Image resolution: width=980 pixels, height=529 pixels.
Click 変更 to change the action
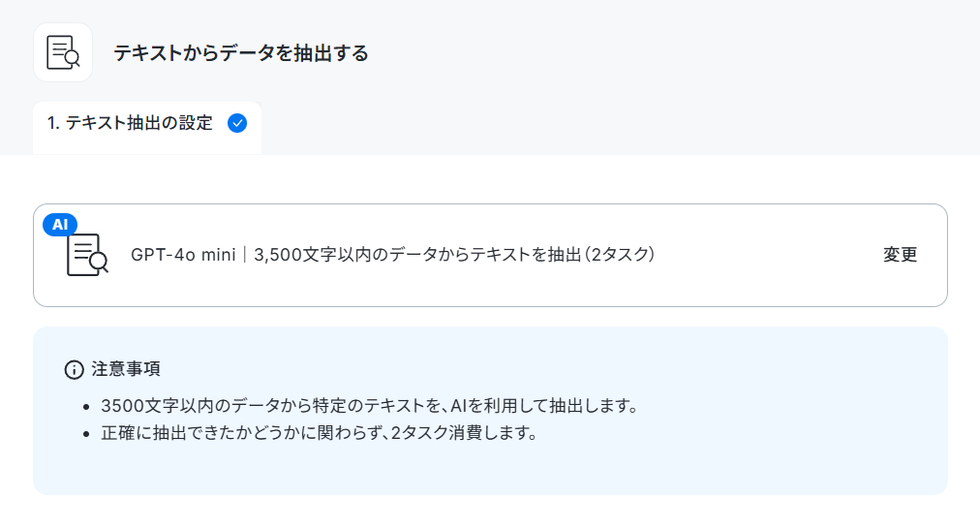click(x=900, y=255)
